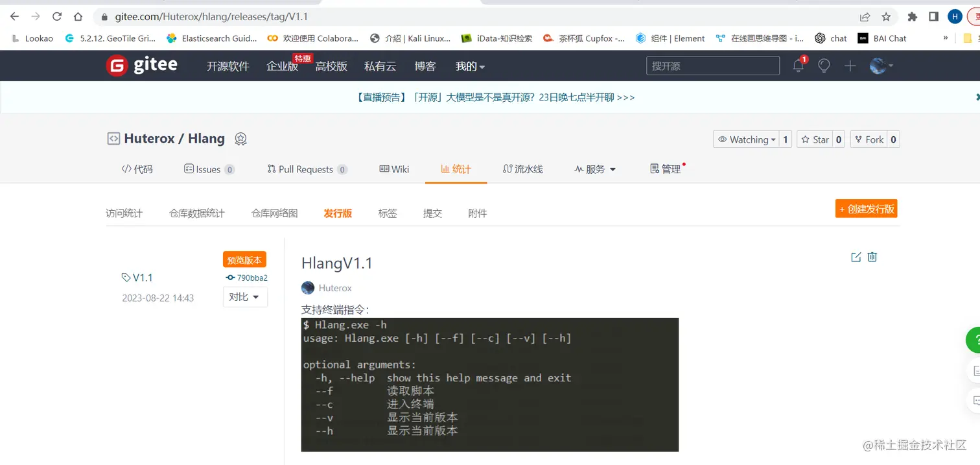The height and width of the screenshot is (465, 980).
Task: Click the lightbulb feedback icon
Action: [824, 66]
